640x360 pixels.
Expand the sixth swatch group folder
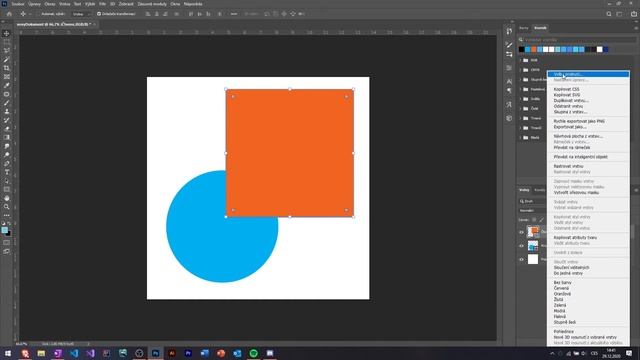click(x=521, y=109)
